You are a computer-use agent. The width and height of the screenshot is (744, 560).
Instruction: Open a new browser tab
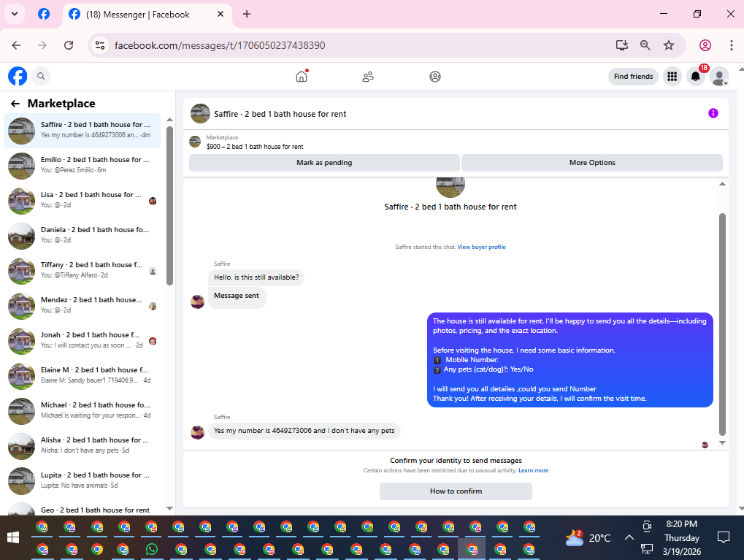coord(246,15)
